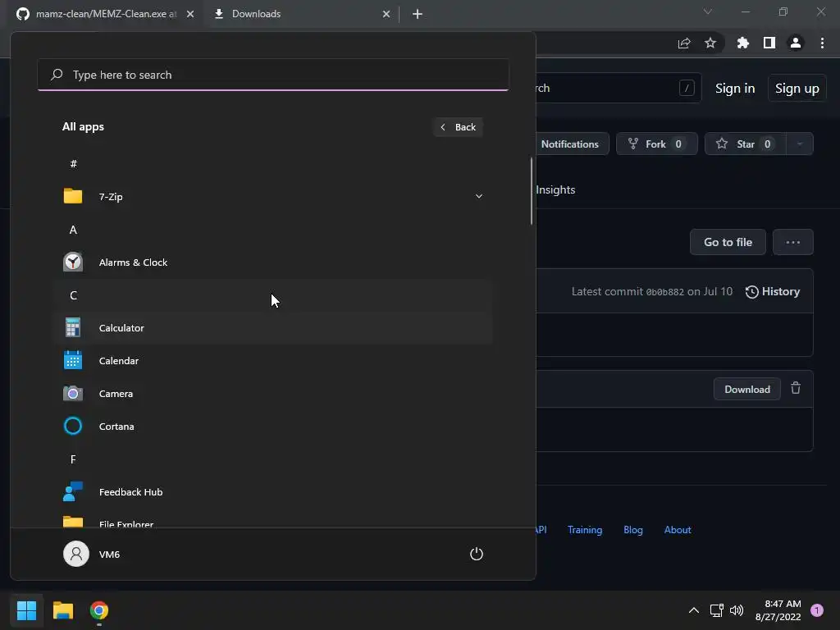This screenshot has height=630, width=840.
Task: Click the Download button on GitHub
Action: [x=746, y=390]
